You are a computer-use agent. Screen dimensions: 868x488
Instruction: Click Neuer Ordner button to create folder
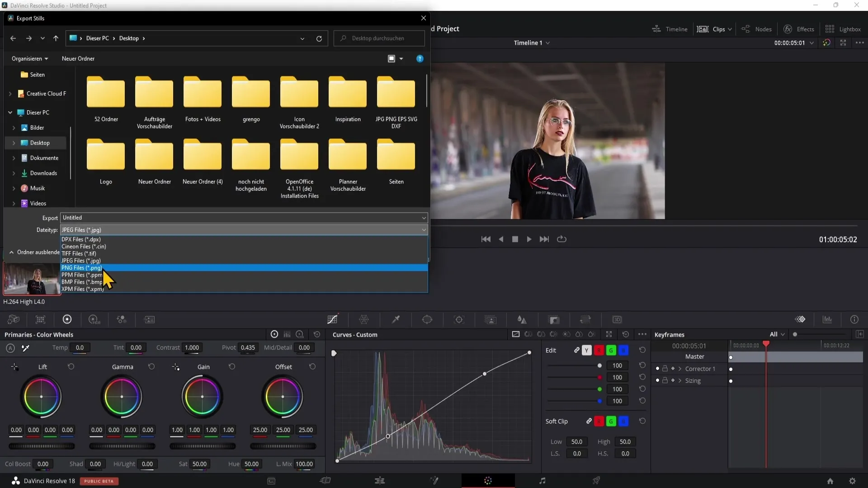pos(78,58)
